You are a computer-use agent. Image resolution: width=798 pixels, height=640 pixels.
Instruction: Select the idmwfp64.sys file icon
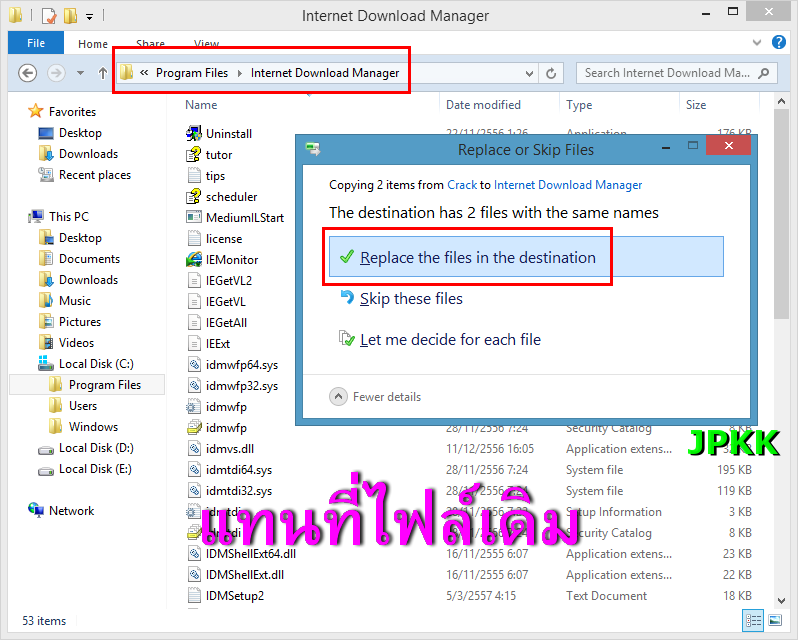[194, 364]
